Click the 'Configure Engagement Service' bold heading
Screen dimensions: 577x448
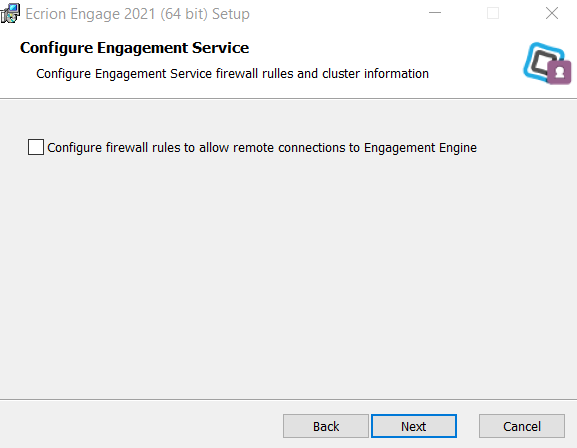coord(134,48)
